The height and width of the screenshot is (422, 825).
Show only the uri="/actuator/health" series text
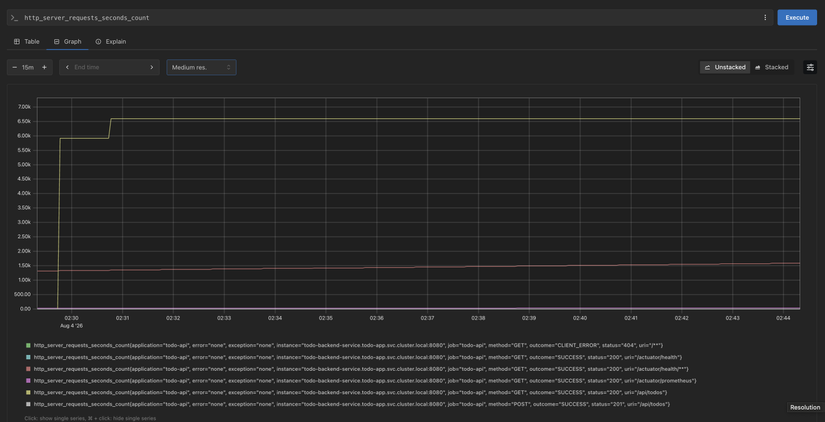[358, 357]
